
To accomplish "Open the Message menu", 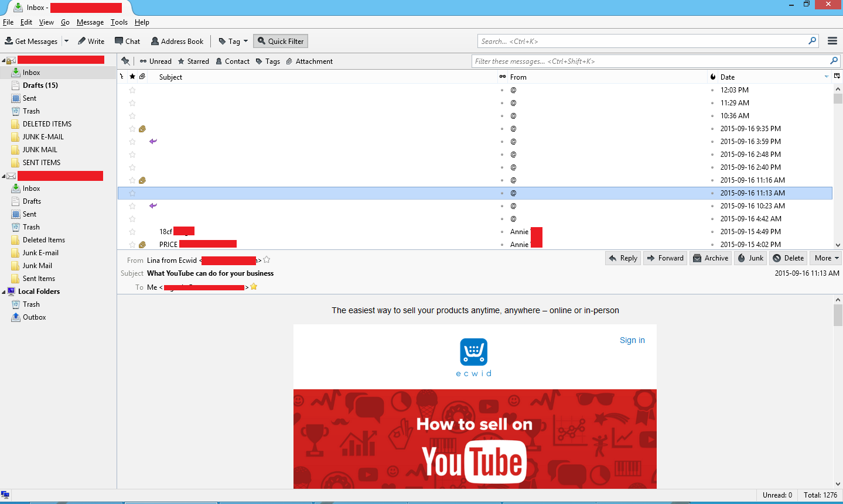I will click(90, 22).
